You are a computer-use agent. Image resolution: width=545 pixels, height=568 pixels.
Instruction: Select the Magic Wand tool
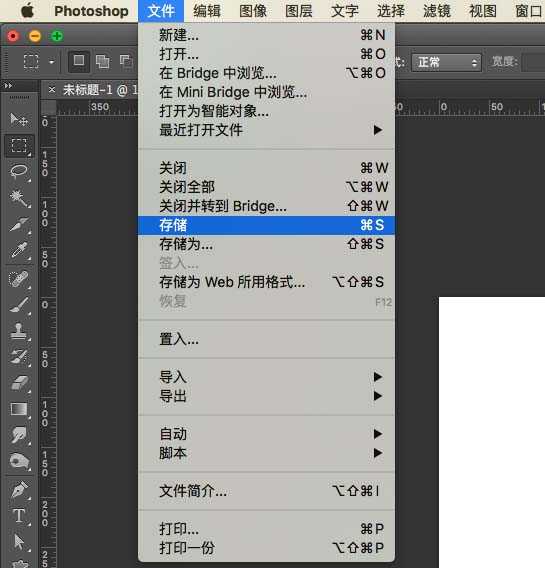click(19, 198)
